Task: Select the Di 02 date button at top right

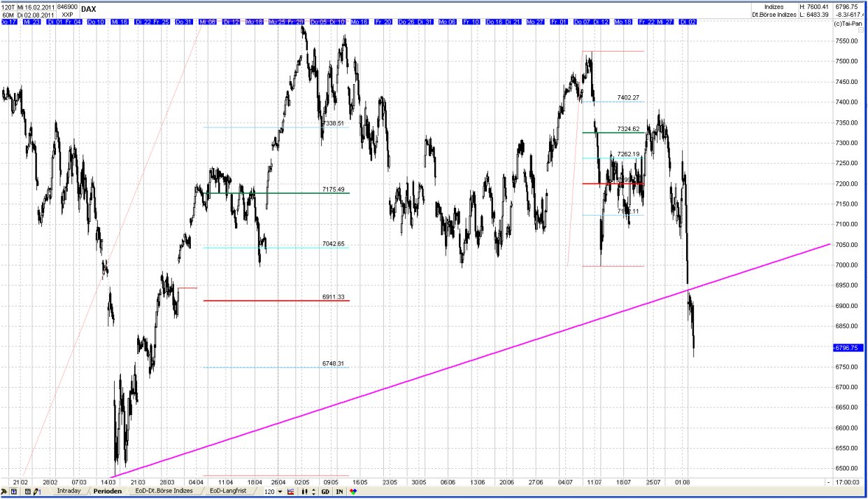Action: pos(688,22)
